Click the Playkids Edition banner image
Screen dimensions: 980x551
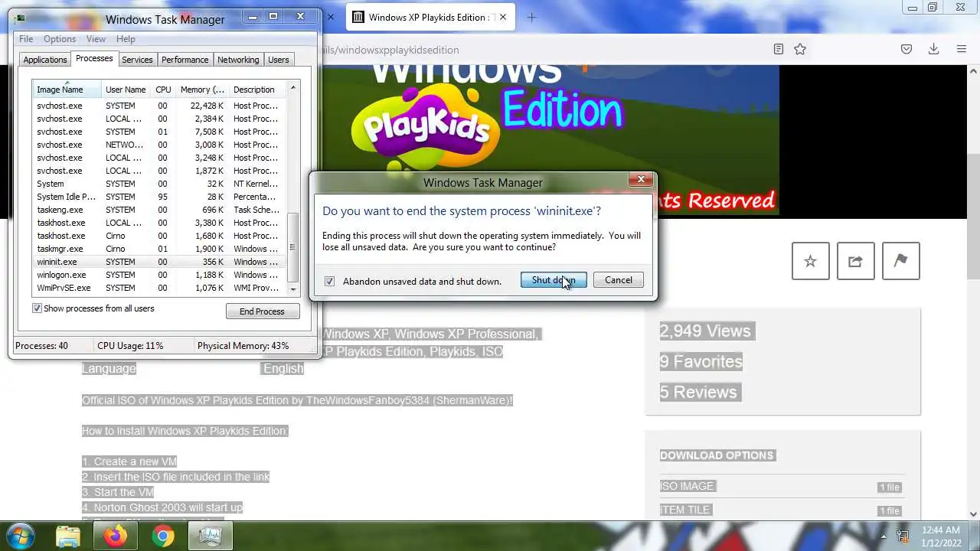pyautogui.click(x=550, y=140)
